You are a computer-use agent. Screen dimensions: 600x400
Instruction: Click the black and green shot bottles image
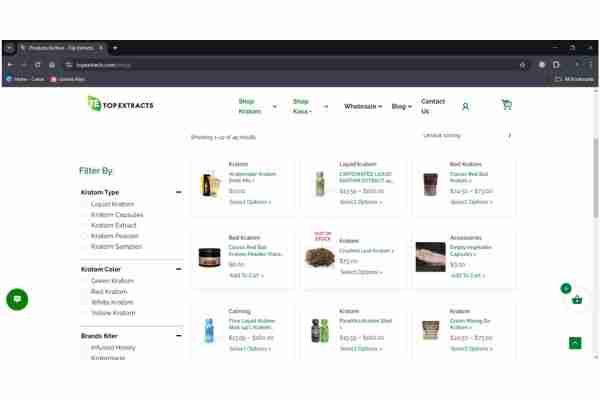(320, 330)
